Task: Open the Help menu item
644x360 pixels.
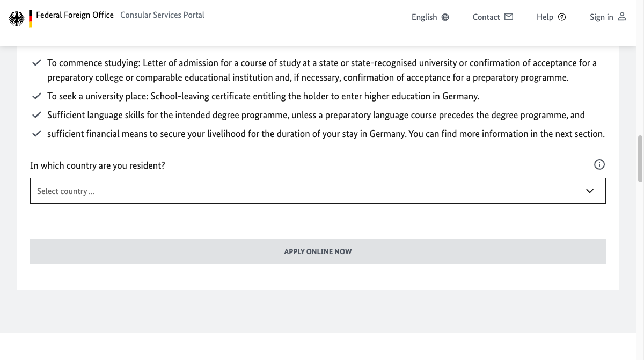Action: pyautogui.click(x=545, y=17)
